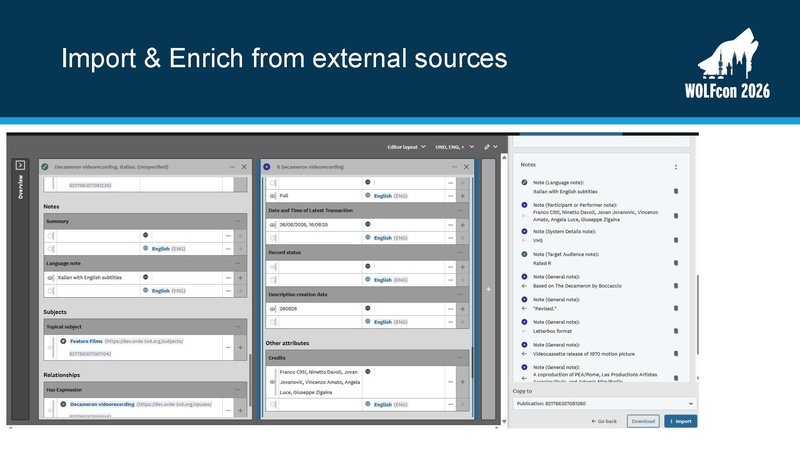800x450 pixels.
Task: Click the Notes import panel scrollbar
Action: [697, 315]
